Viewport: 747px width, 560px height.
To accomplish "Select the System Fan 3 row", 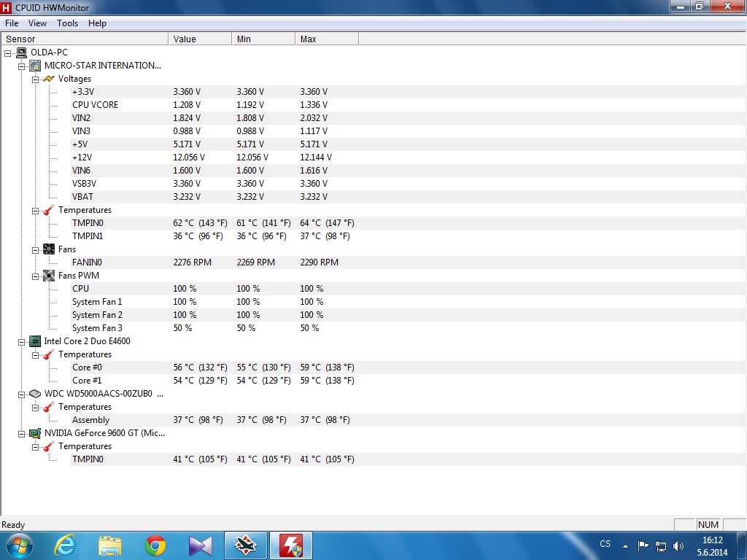I will click(x=409, y=328).
